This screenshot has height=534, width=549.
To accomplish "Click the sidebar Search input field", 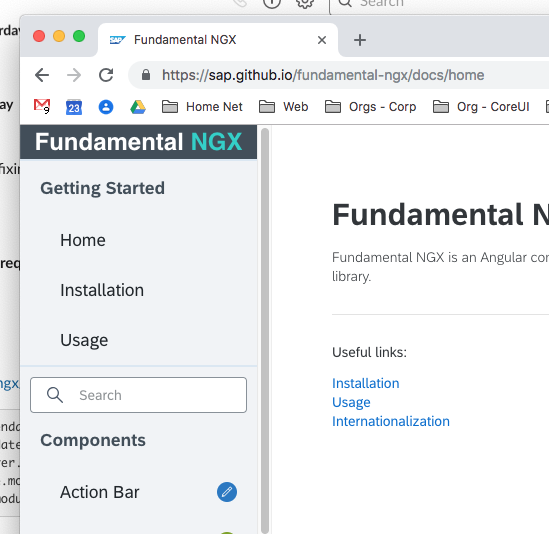I will tap(138, 395).
